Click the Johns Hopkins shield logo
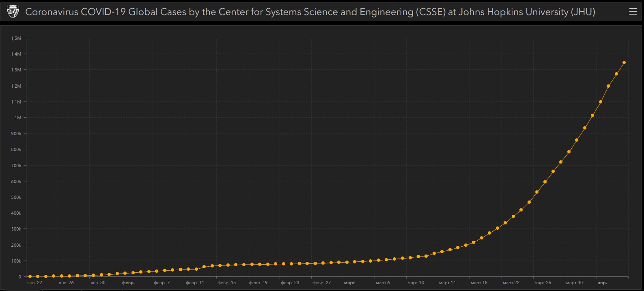 click(13, 12)
